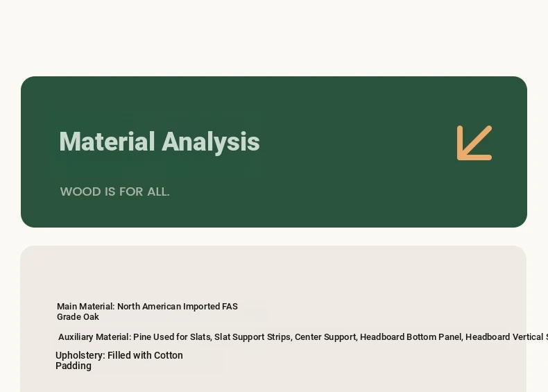Click the "Main Material:" label text
The height and width of the screenshot is (392, 548).
point(85,307)
